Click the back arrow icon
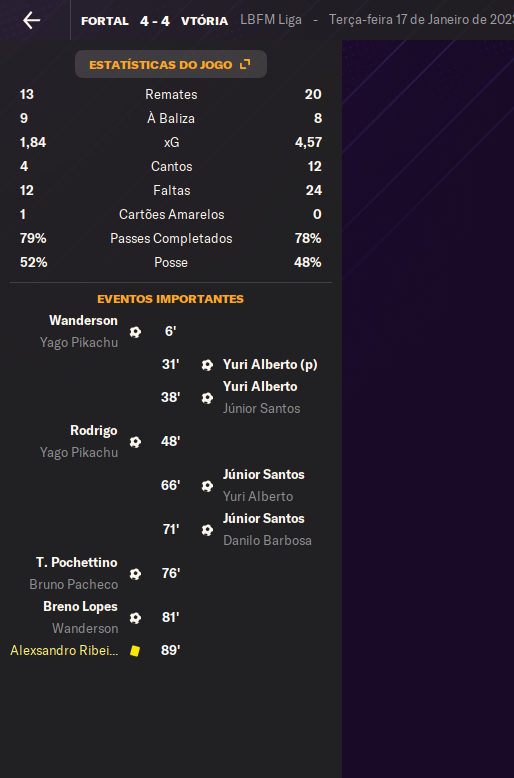Screen dimensions: 514x778 (x=31, y=20)
